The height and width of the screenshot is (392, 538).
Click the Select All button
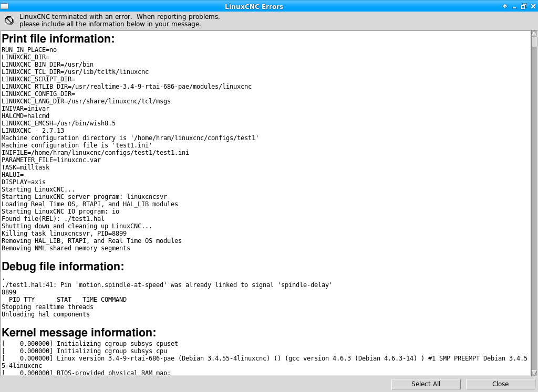click(x=426, y=384)
